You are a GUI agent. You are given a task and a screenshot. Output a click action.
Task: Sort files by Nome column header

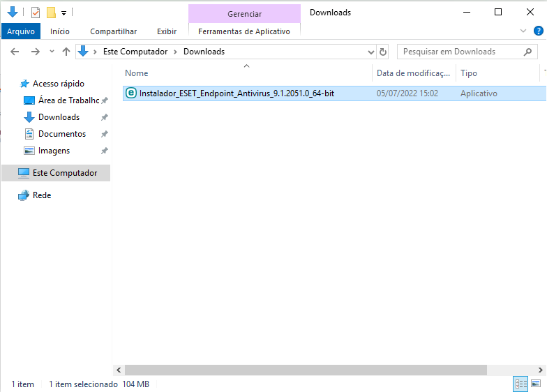(x=137, y=73)
